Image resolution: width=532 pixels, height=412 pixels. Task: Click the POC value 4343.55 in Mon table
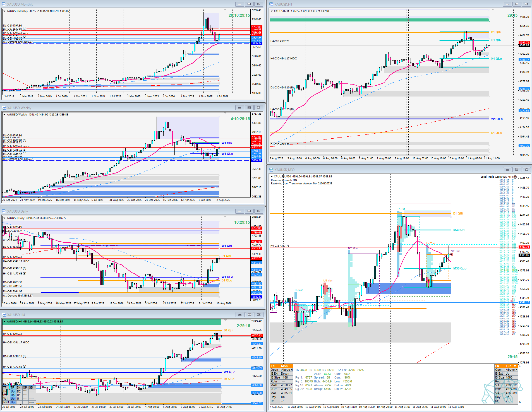(286, 389)
